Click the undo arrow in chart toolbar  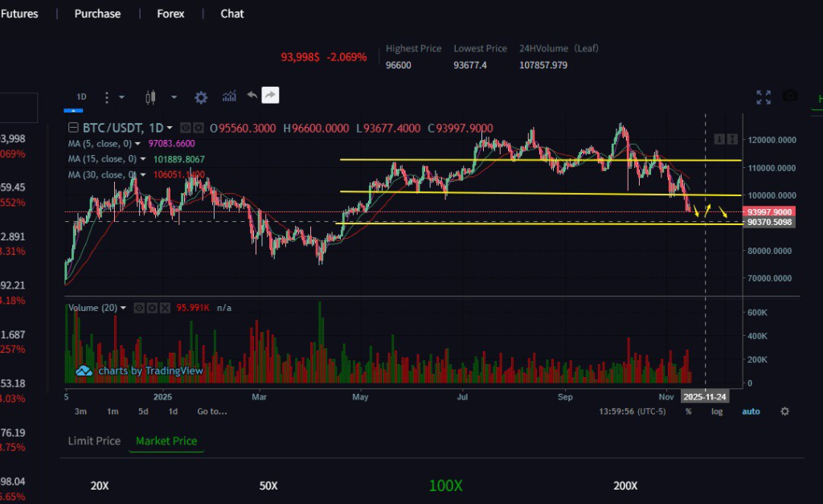(x=252, y=96)
